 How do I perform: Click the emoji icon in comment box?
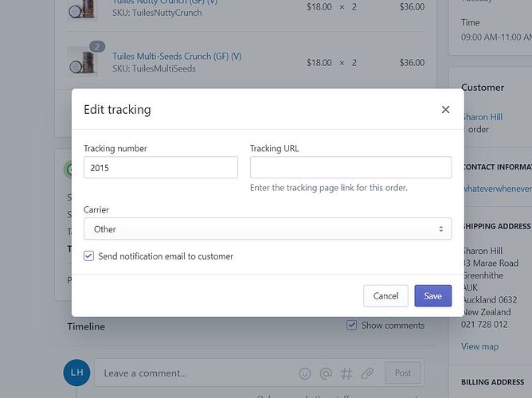[x=305, y=373]
